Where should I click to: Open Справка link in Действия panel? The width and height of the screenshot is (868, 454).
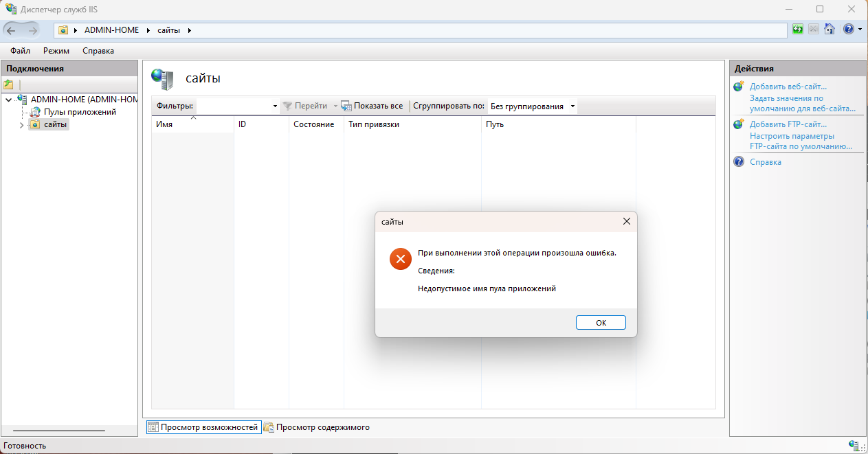point(766,162)
